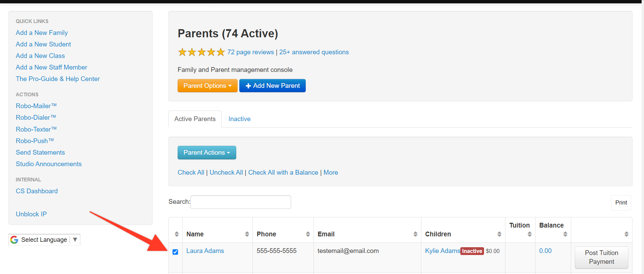
Task: Click the $0.00 tuition amount
Action: pyautogui.click(x=493, y=251)
